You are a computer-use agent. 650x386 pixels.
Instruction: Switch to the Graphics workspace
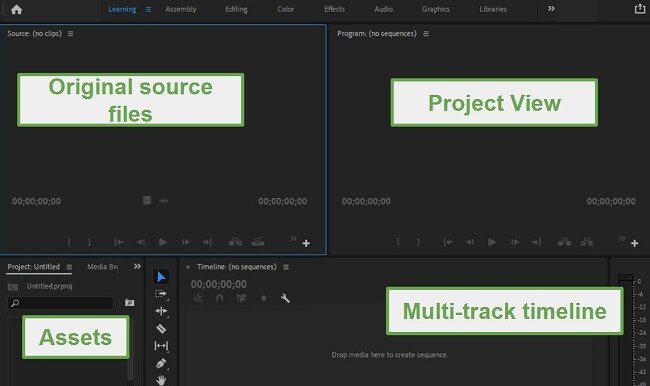tap(436, 9)
